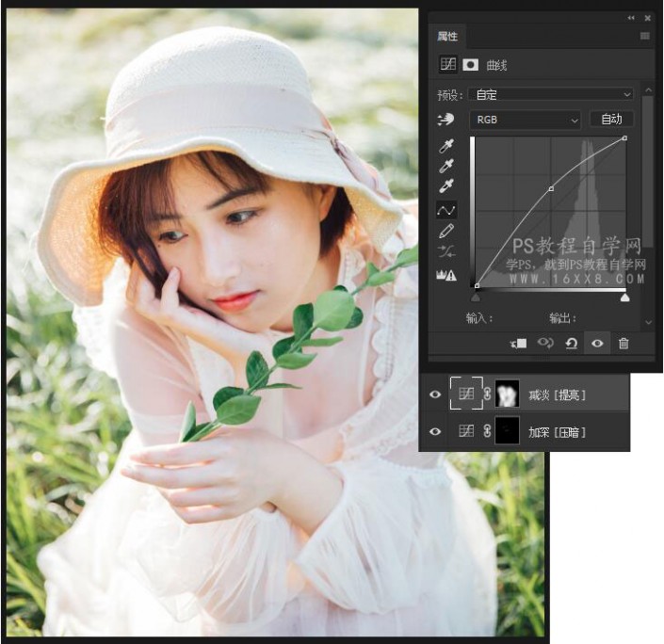Select the 属性 panel tab
Viewport: 664px width, 644px height.
[446, 37]
